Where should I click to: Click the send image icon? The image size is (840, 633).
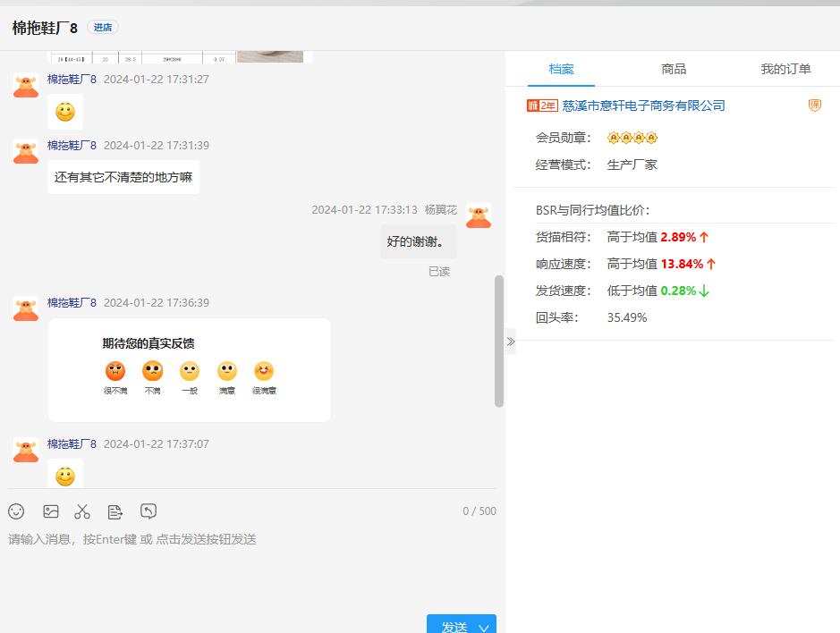coord(51,511)
